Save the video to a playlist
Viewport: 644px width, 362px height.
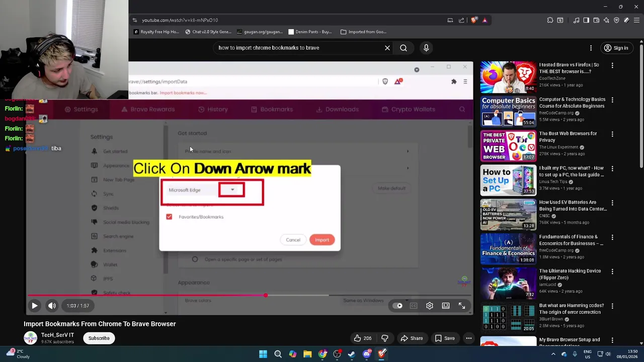coord(444,338)
